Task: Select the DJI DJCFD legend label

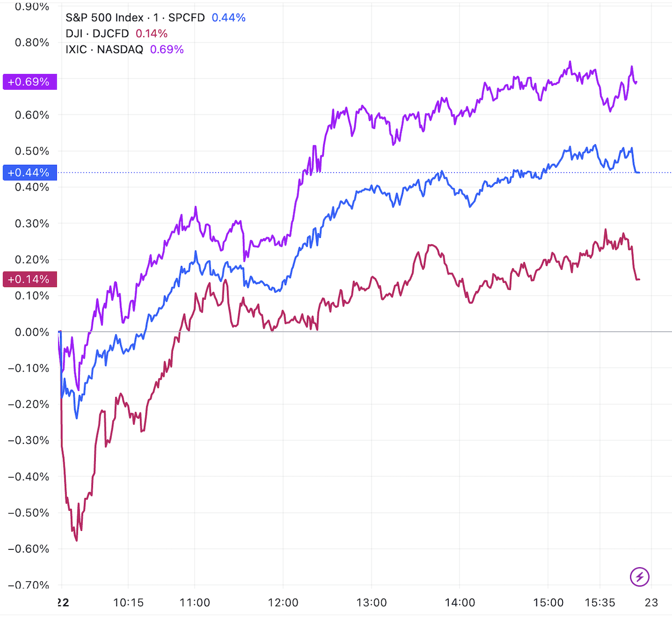Action: (97, 34)
